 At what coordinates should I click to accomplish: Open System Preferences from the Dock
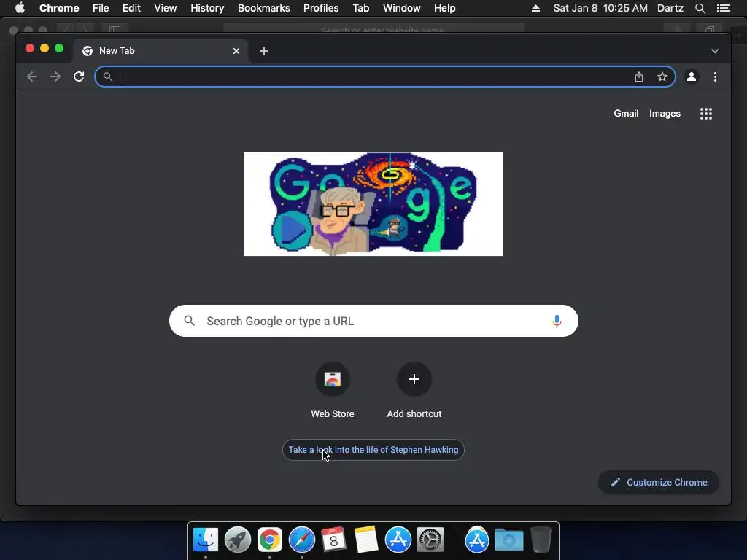click(x=430, y=540)
